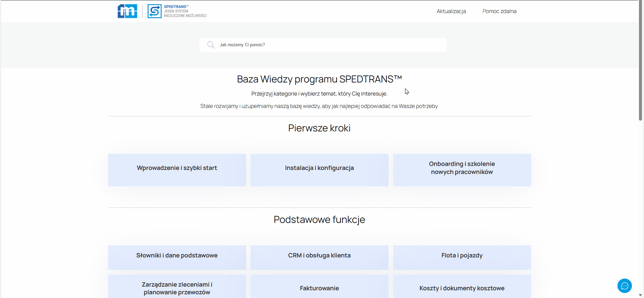Click the SPEDTRANS tagline text in header
The height and width of the screenshot is (298, 644).
185,11
